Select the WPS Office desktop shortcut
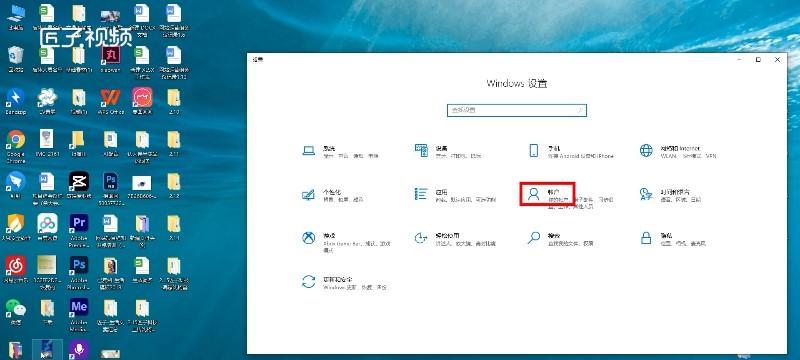800x360 pixels. 110,101
